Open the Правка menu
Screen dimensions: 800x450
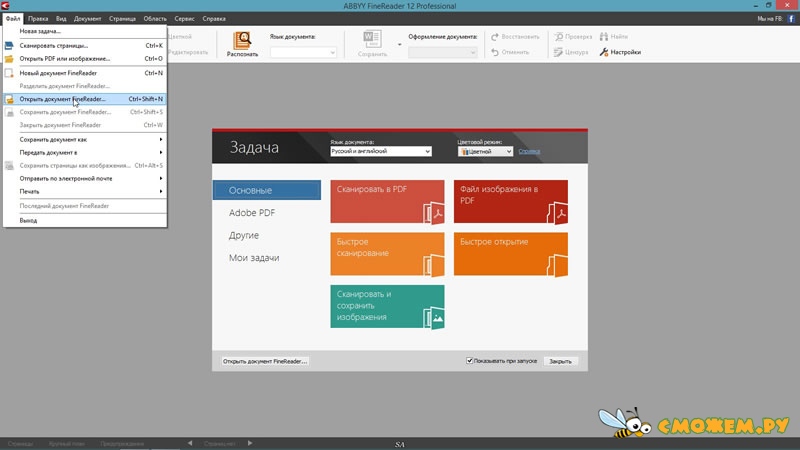tap(38, 19)
